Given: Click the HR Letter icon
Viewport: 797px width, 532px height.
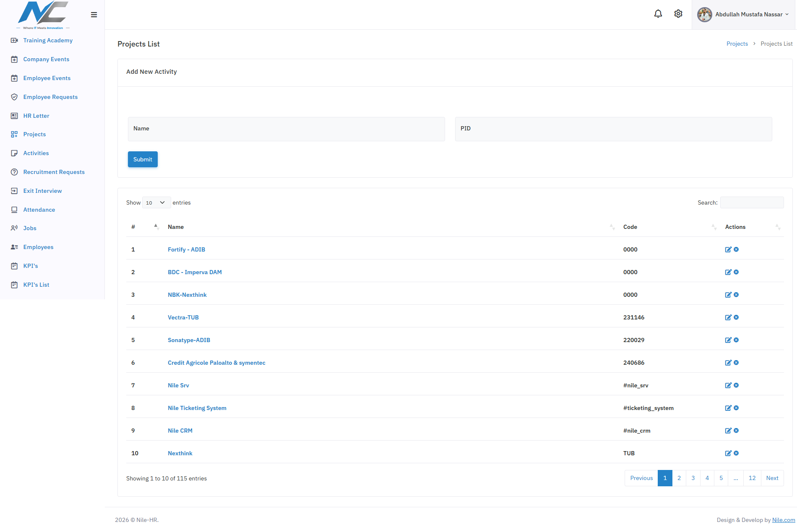Looking at the screenshot, I should coord(14,116).
